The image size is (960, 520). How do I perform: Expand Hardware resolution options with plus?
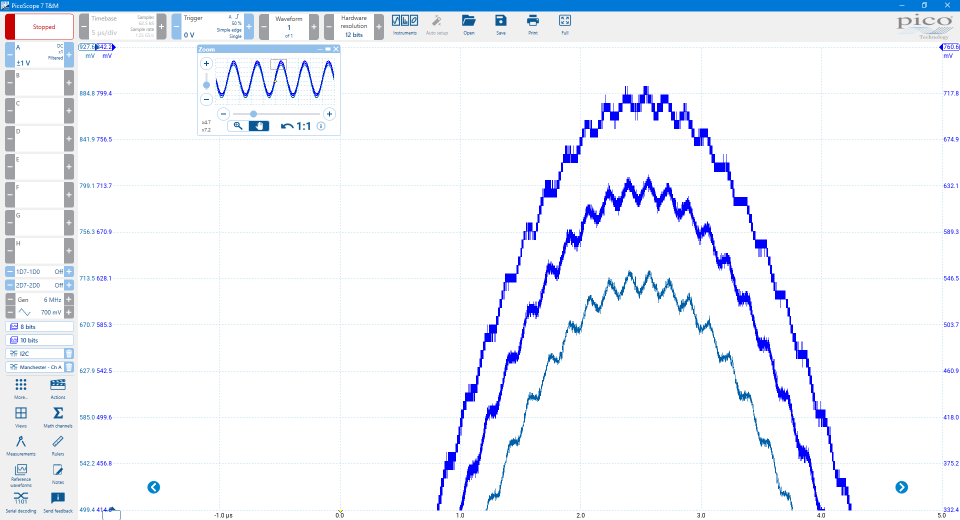[379, 27]
